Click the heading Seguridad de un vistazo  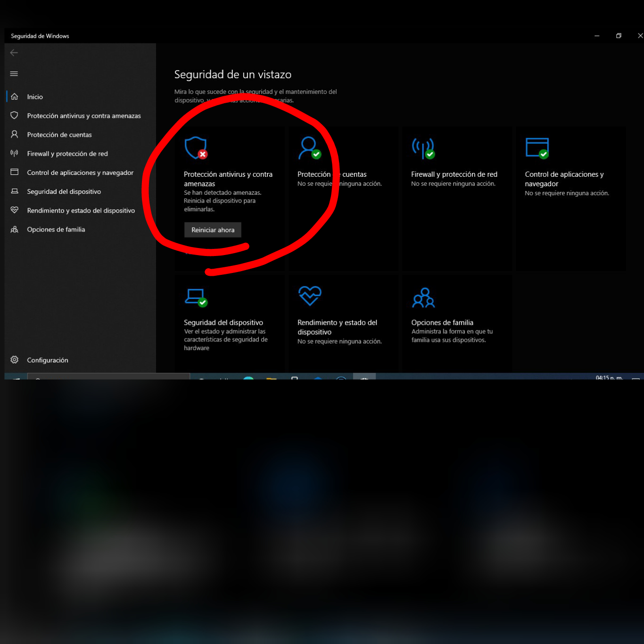(233, 74)
